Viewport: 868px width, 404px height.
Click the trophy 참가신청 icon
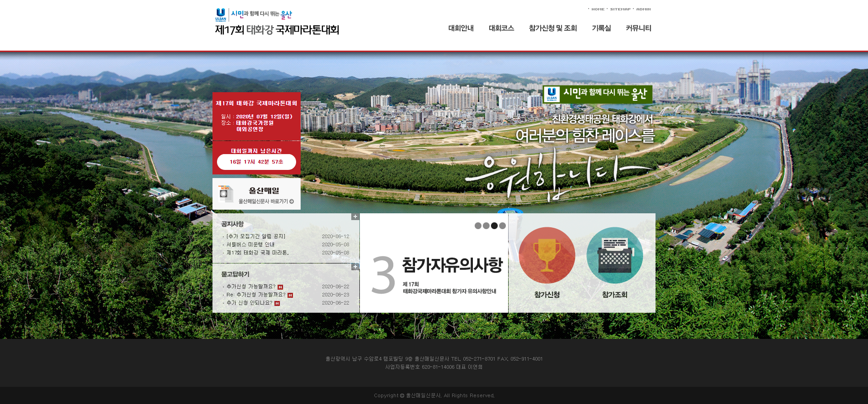click(547, 255)
